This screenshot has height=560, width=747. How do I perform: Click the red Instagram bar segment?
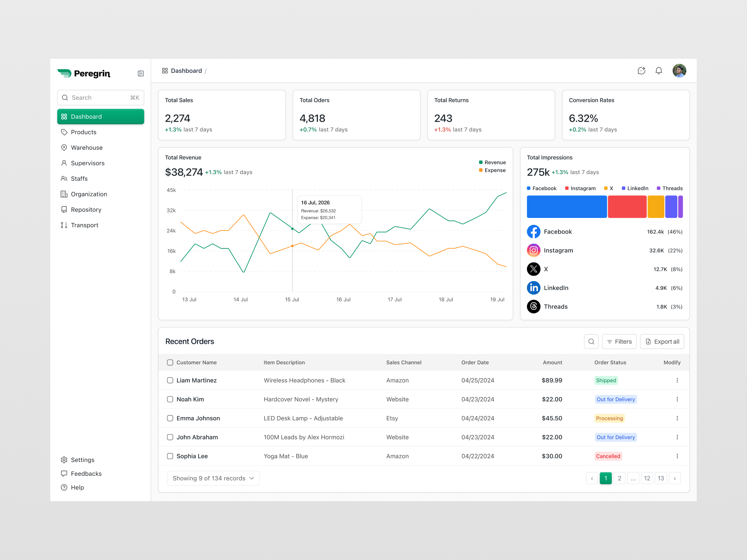[x=627, y=207]
